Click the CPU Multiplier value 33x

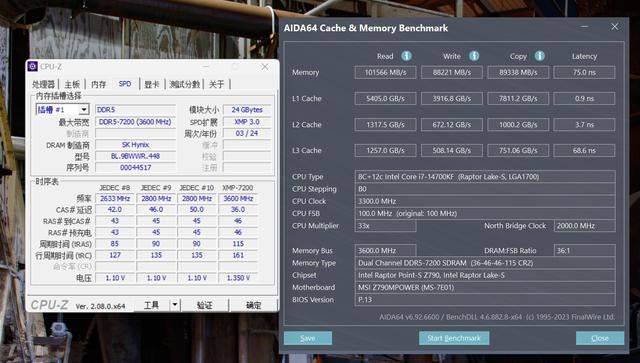(x=385, y=225)
